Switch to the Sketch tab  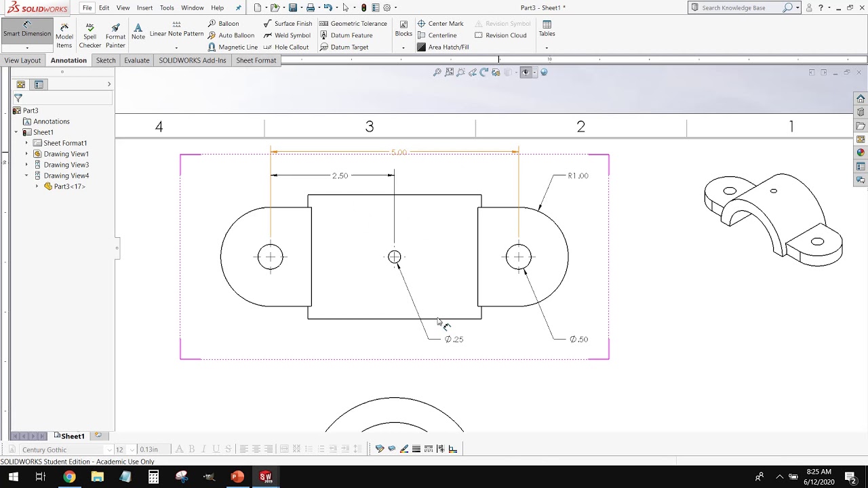(106, 60)
